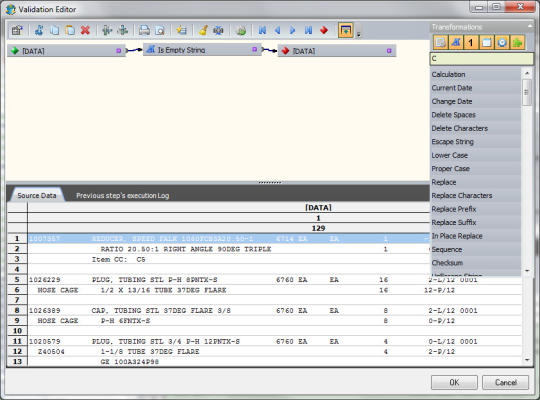Viewport: 540px width, 400px height.
Task: Toggle the highlighted orange panel view button
Action: click(x=346, y=30)
